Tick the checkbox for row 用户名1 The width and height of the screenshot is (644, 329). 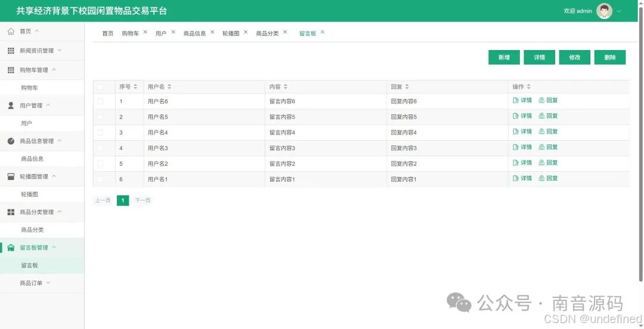click(100, 179)
